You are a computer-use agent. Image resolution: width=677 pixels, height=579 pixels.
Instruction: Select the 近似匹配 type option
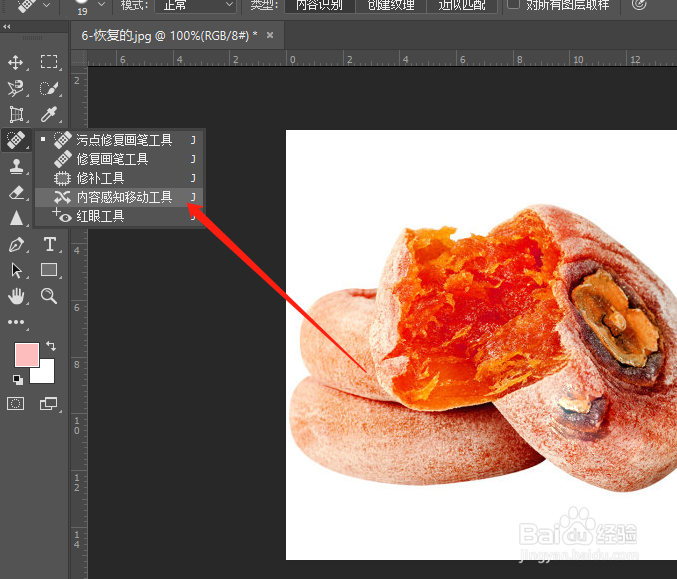point(462,6)
